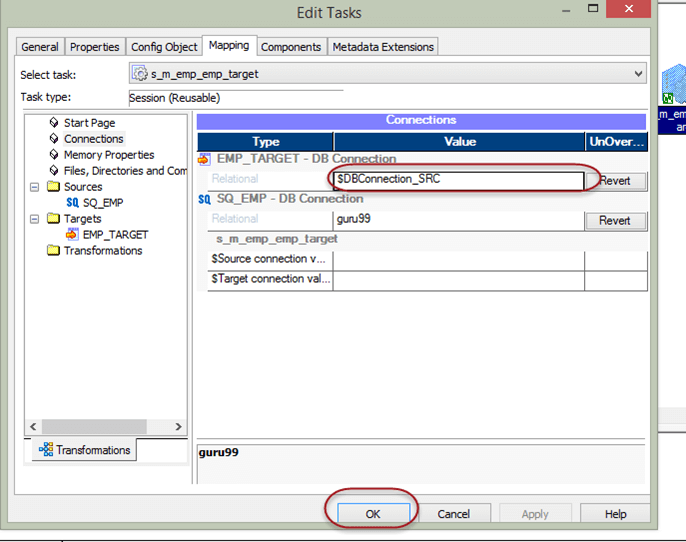Click the session icon in Select task box

(x=141, y=74)
